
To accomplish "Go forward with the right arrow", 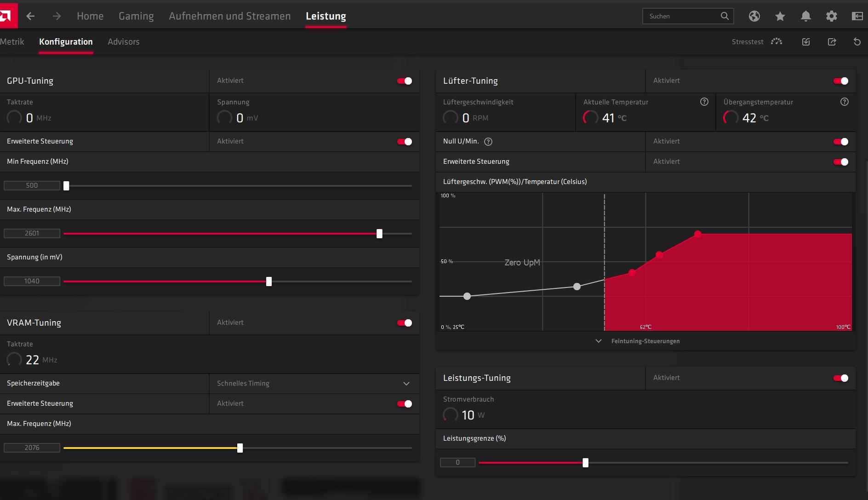I will (57, 16).
